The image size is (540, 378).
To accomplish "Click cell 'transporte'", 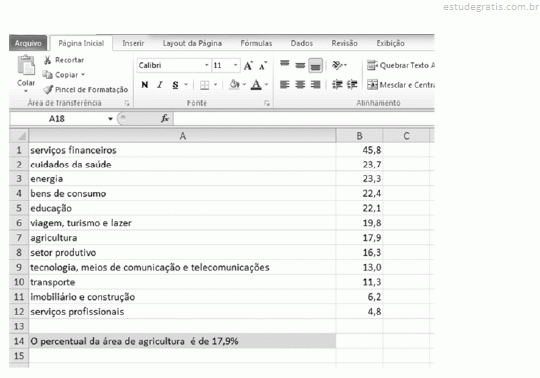I will tap(183, 282).
